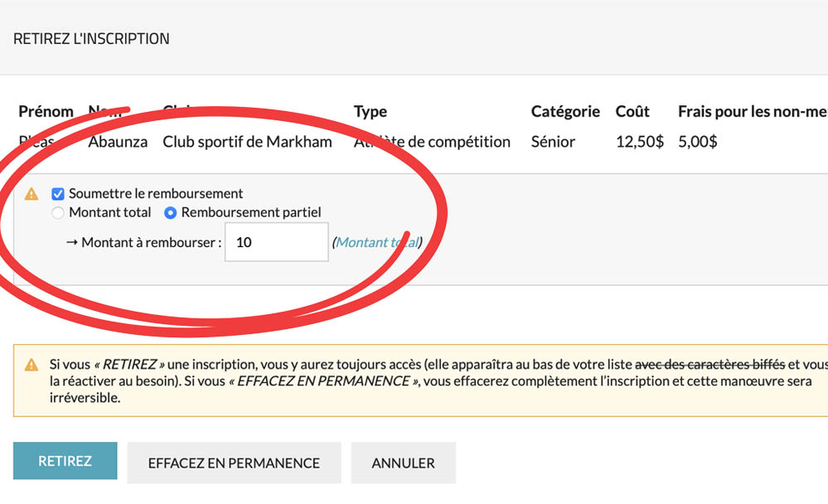
Task: Click the RETIREZ L'INSCRIPTION heading
Action: pos(91,39)
